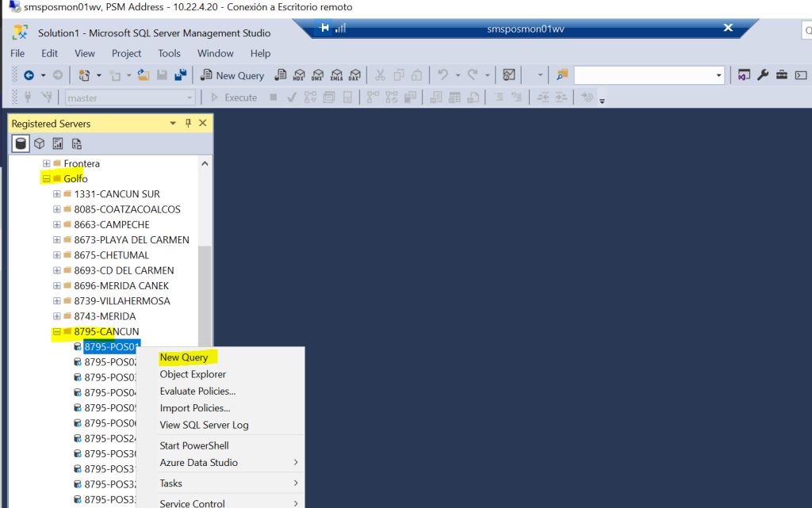The width and height of the screenshot is (812, 508).
Task: Click the Cut scissors icon
Action: pyautogui.click(x=380, y=75)
